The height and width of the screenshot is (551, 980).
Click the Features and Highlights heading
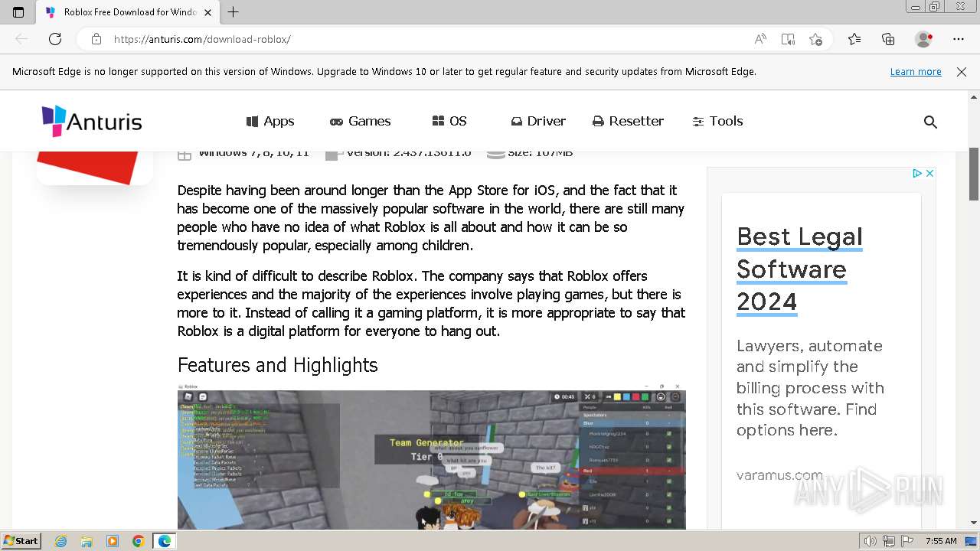[278, 365]
